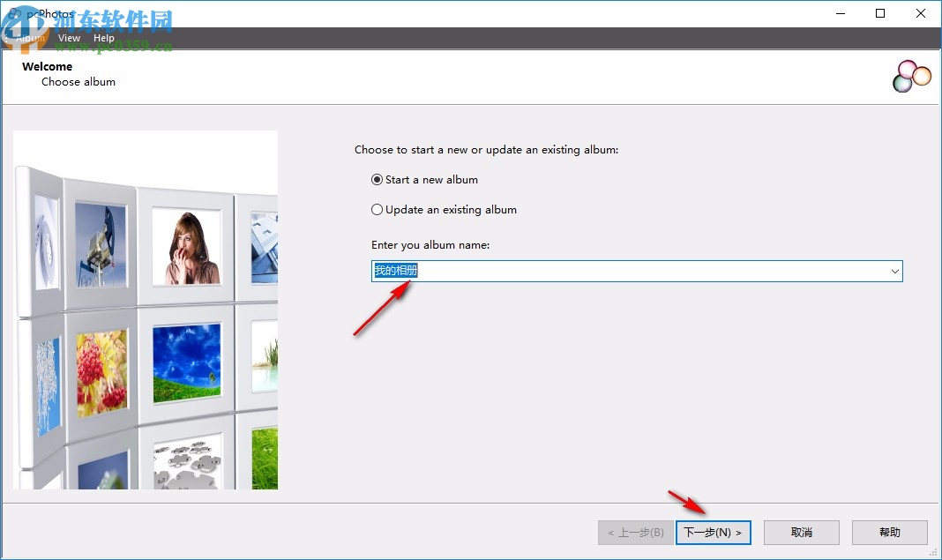Select the Start a new album option
Image resolution: width=942 pixels, height=560 pixels.
(425, 180)
